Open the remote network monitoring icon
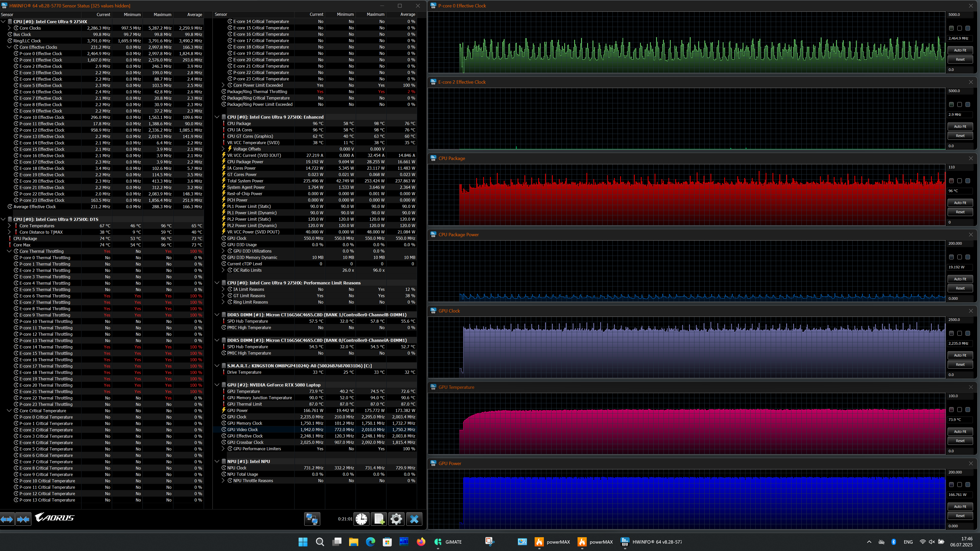 (x=312, y=519)
